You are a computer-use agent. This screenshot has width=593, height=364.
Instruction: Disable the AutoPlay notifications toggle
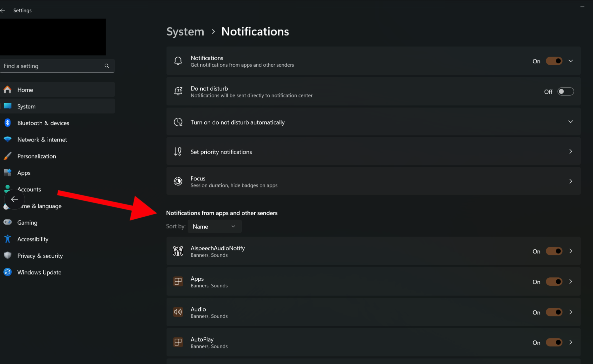click(554, 342)
